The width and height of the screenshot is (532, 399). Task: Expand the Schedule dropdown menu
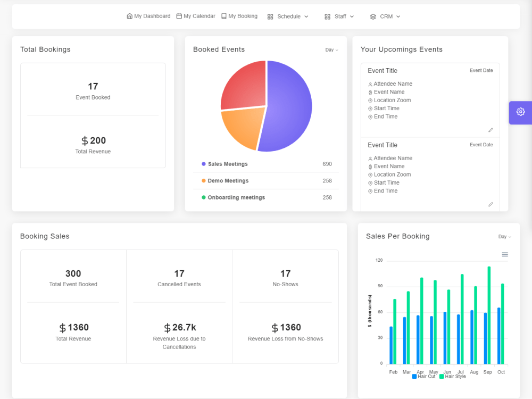pos(288,16)
